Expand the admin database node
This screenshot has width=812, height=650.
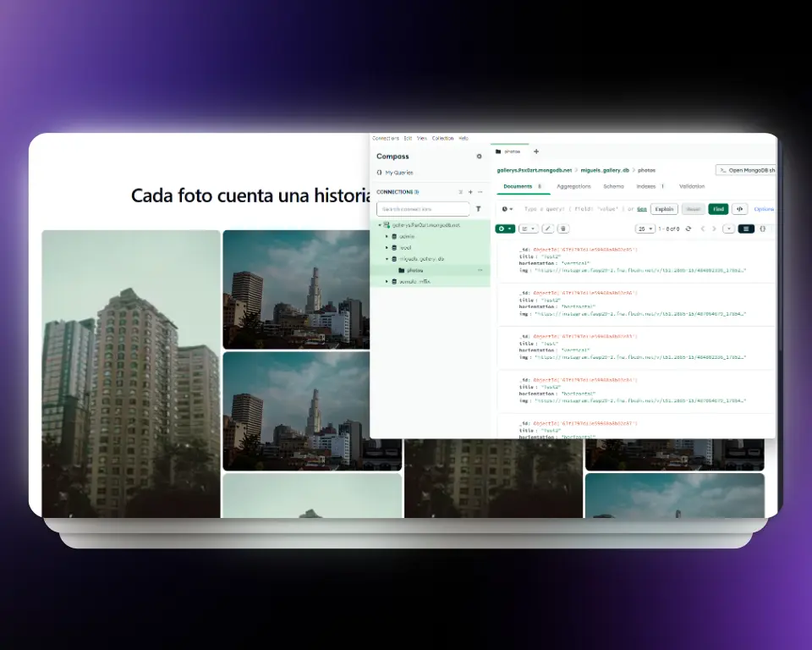pos(387,236)
